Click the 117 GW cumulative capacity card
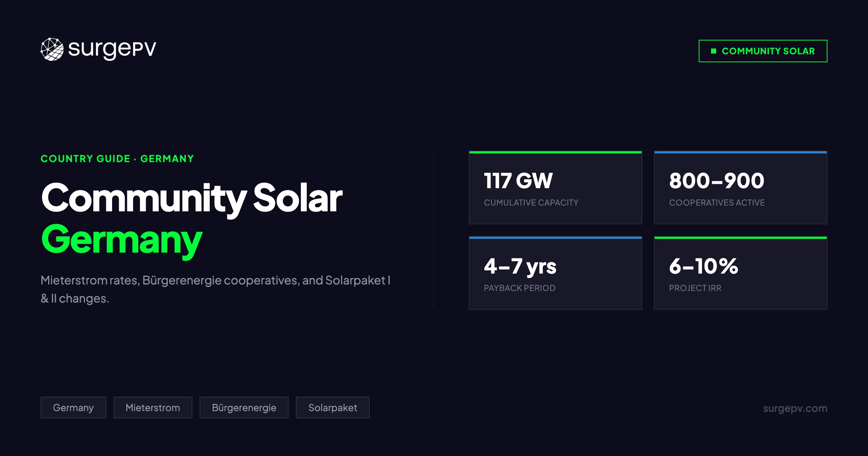 click(555, 188)
